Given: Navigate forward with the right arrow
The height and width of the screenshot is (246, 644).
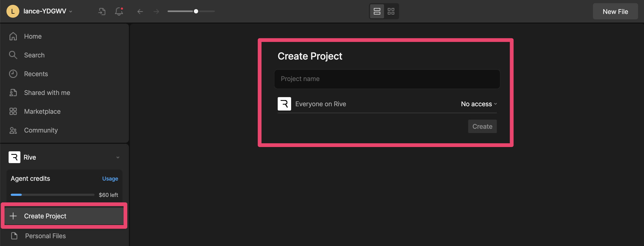Looking at the screenshot, I should [x=156, y=11].
